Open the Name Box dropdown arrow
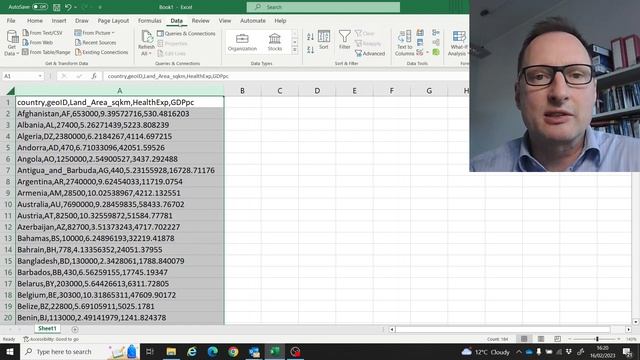The width and height of the screenshot is (640, 360). (x=40, y=76)
